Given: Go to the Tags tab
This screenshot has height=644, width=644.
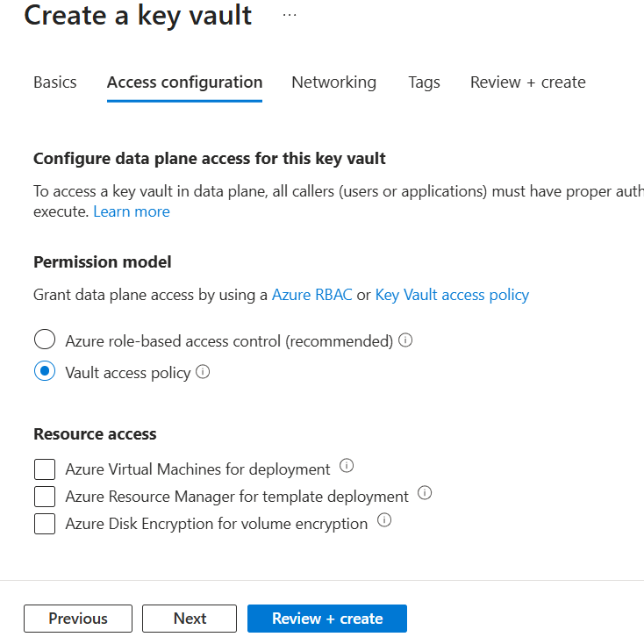Looking at the screenshot, I should pyautogui.click(x=424, y=82).
